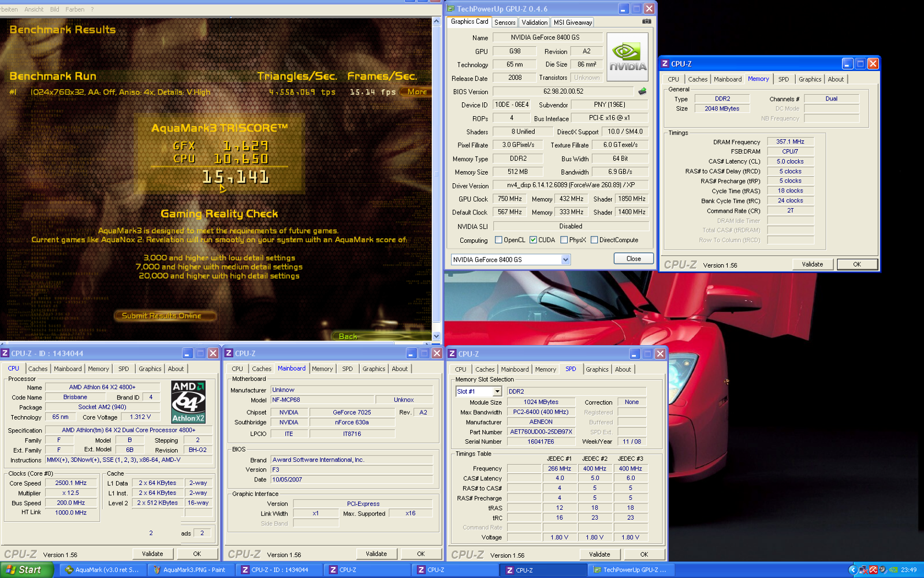Click OK in CPU-Z Mainboard window
The height and width of the screenshot is (578, 924).
pos(421,554)
